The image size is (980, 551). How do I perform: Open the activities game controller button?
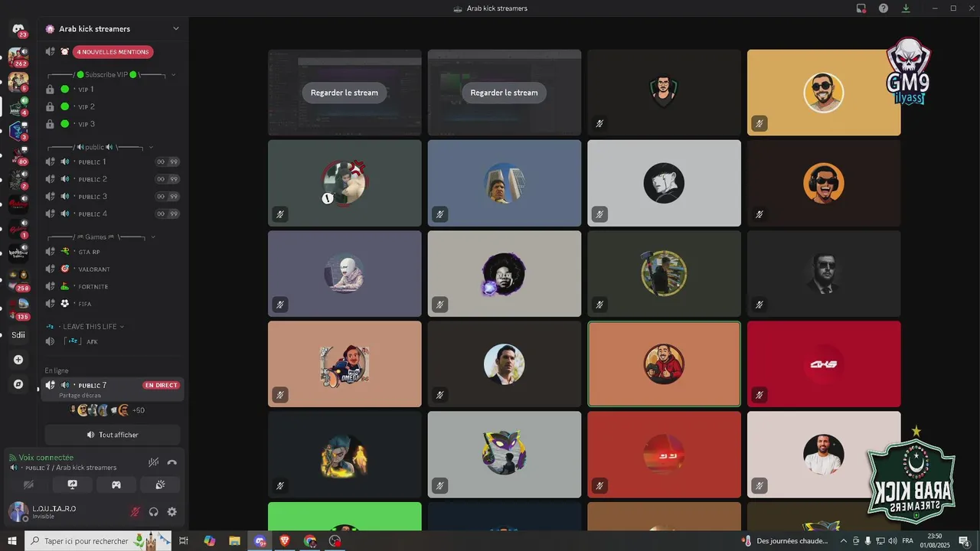[116, 484]
